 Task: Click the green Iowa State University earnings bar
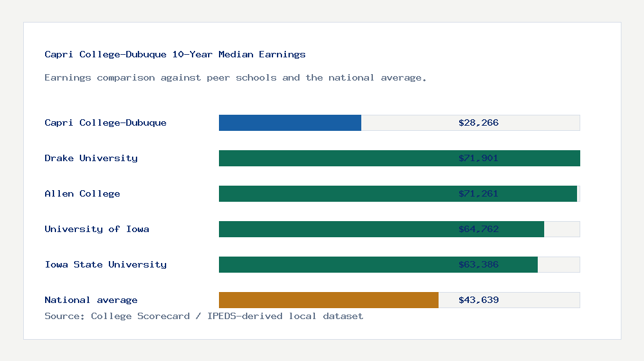click(378, 264)
